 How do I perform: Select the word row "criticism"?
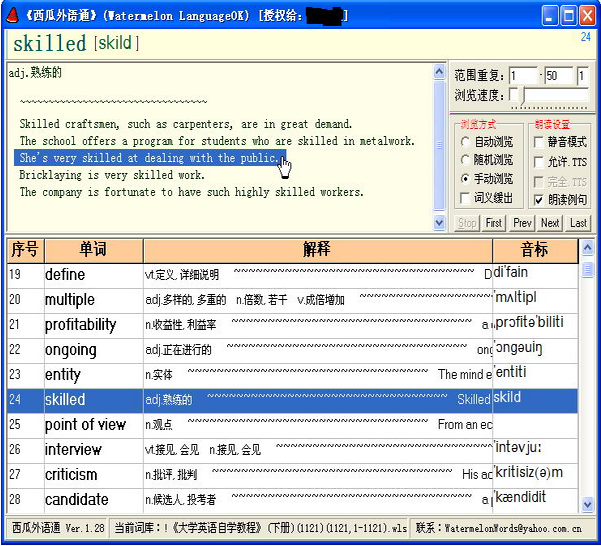(71, 475)
